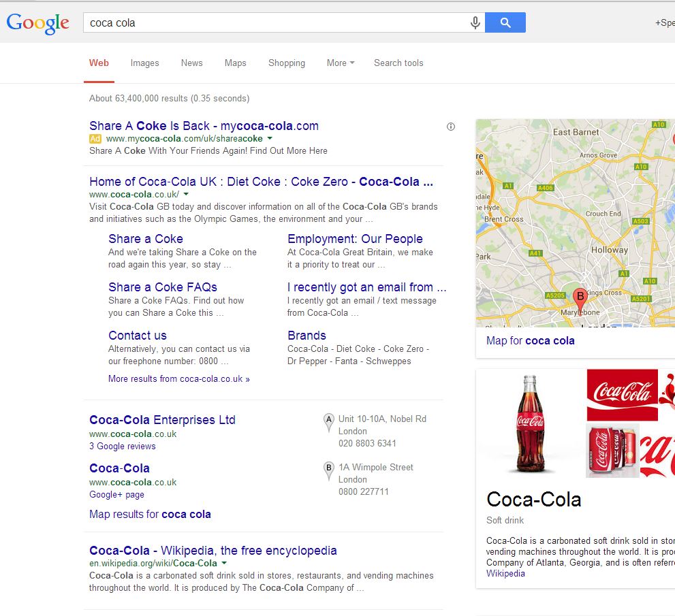Click the red Coca-Cola logo image
Screen dimensions: 675x616
pyautogui.click(x=622, y=395)
